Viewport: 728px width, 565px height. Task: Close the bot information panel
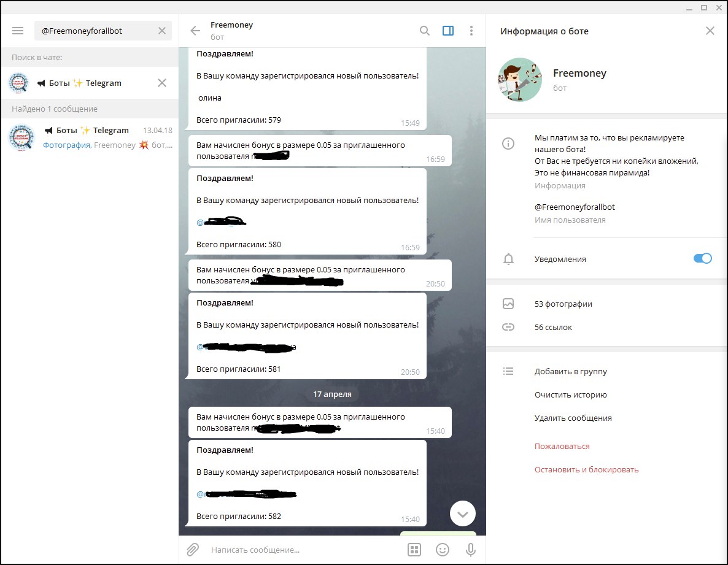tap(710, 31)
